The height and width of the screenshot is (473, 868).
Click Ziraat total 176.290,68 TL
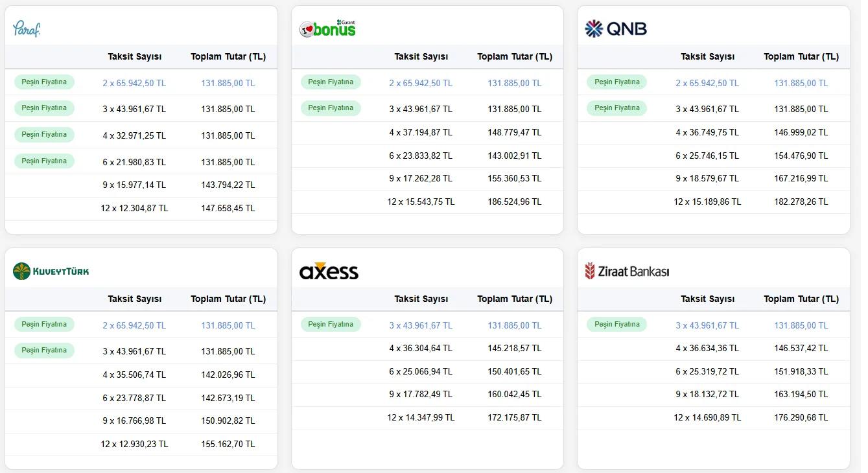click(x=801, y=417)
